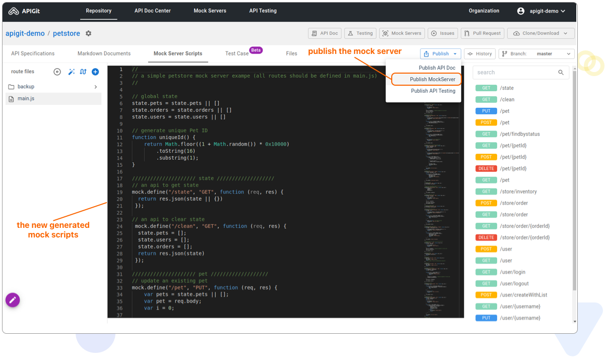Open the Organization link
This screenshot has height=364, width=605.
pyautogui.click(x=484, y=11)
